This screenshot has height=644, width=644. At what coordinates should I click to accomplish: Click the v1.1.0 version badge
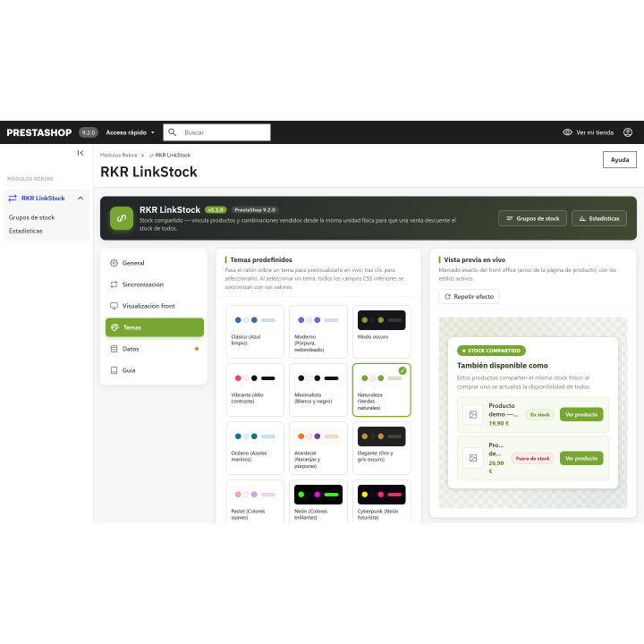[x=216, y=210]
